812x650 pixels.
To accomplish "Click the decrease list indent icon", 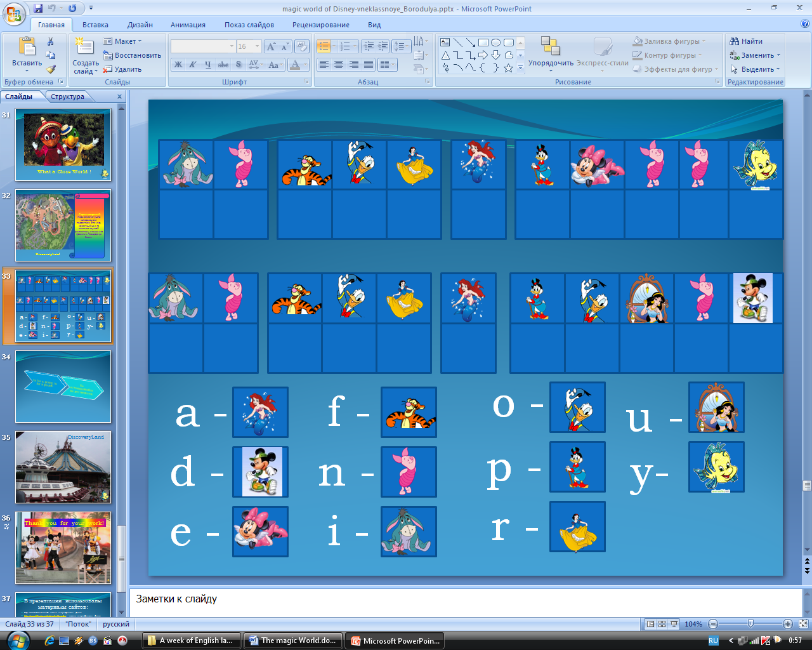I will pos(369,46).
